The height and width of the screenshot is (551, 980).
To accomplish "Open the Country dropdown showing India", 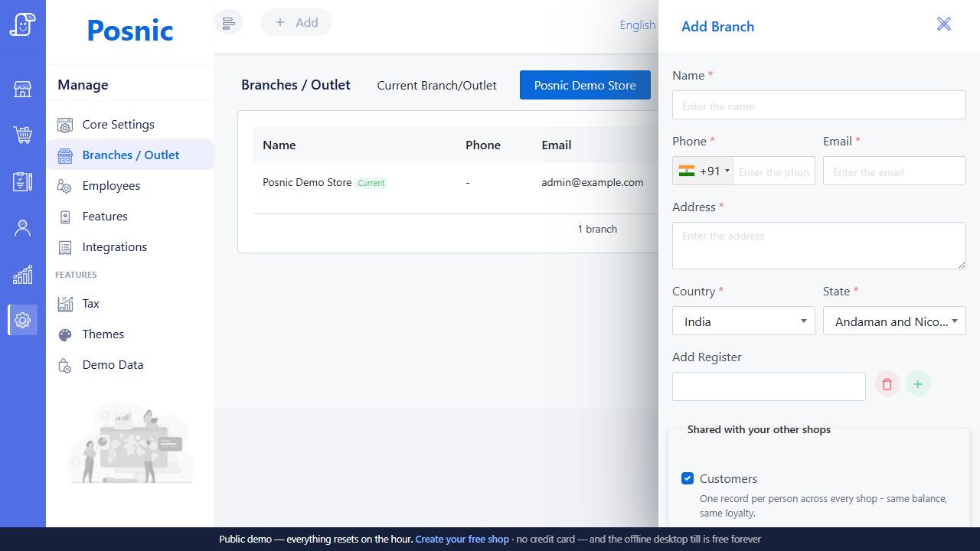I will (743, 321).
